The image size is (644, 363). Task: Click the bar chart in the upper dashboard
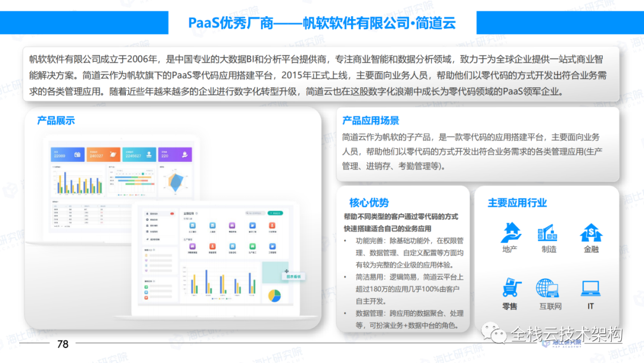click(x=78, y=183)
